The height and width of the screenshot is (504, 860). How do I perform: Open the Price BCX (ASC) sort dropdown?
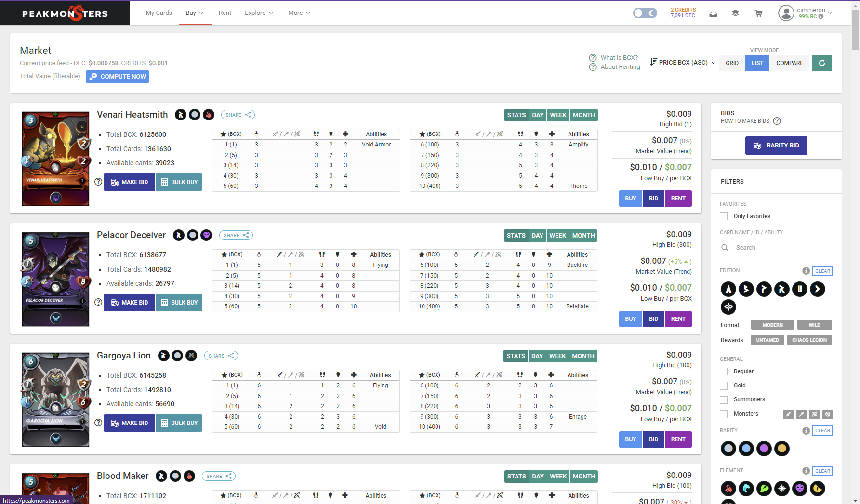coord(683,63)
